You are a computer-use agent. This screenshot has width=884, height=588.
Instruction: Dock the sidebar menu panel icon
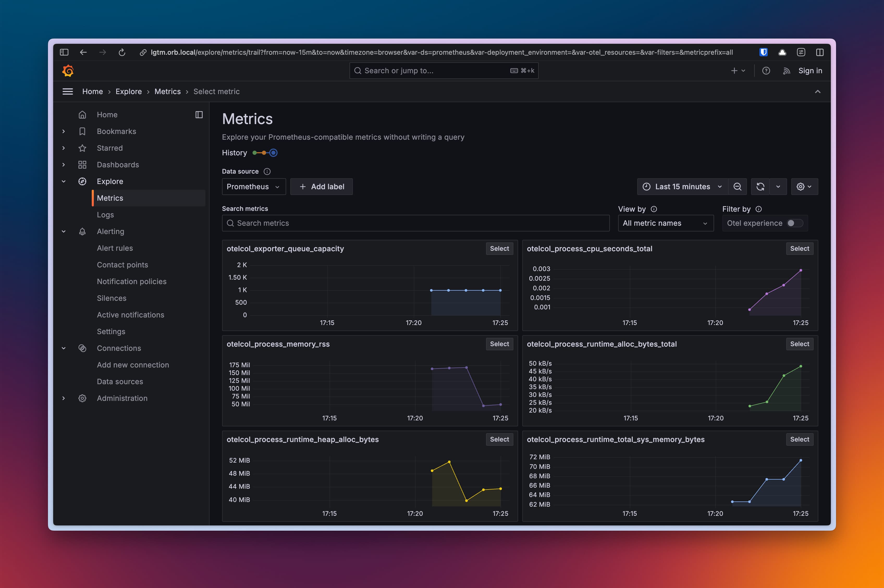199,115
